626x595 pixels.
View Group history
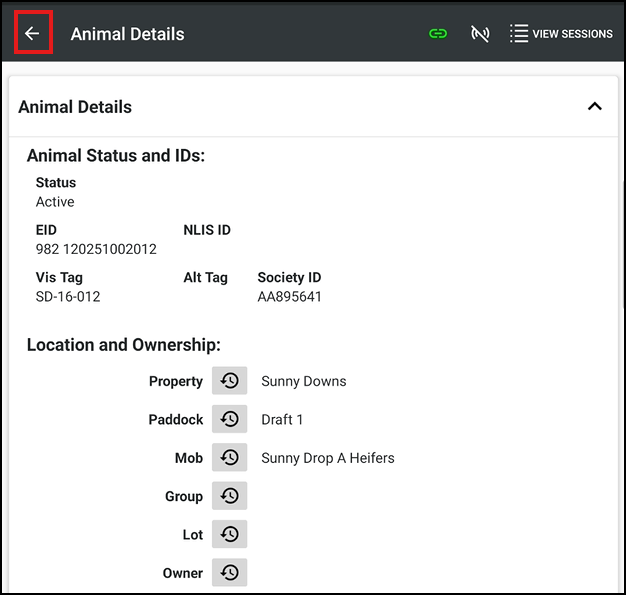pos(229,496)
